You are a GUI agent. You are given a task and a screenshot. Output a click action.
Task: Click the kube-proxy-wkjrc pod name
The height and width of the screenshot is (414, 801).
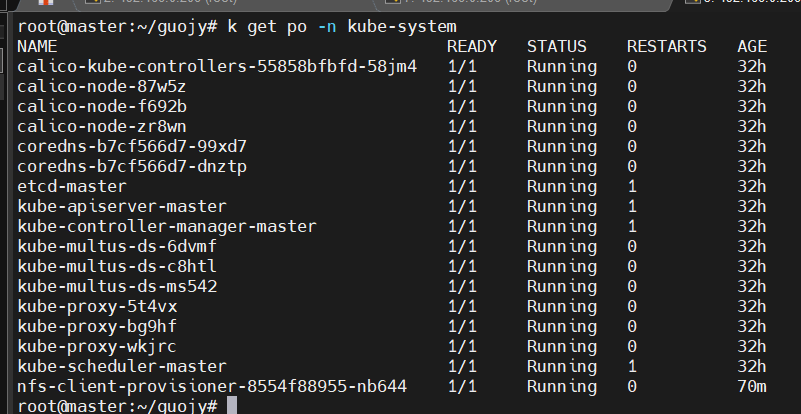pos(97,347)
